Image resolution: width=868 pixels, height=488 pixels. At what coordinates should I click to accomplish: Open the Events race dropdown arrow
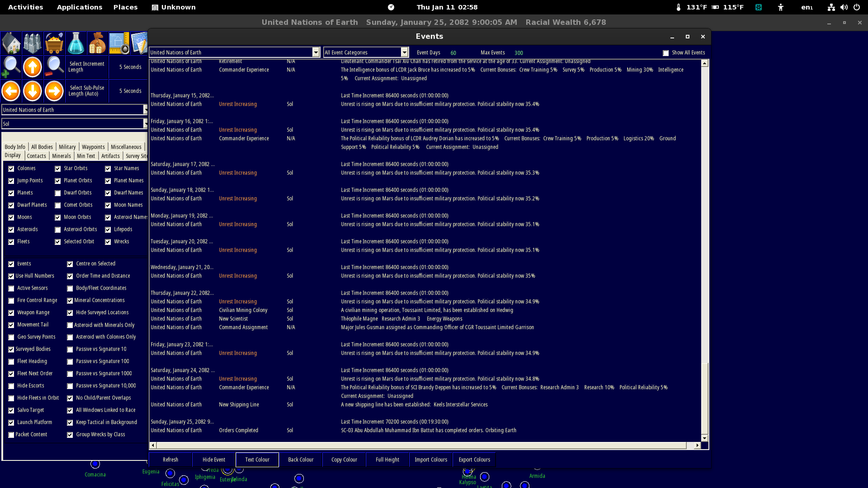click(316, 52)
